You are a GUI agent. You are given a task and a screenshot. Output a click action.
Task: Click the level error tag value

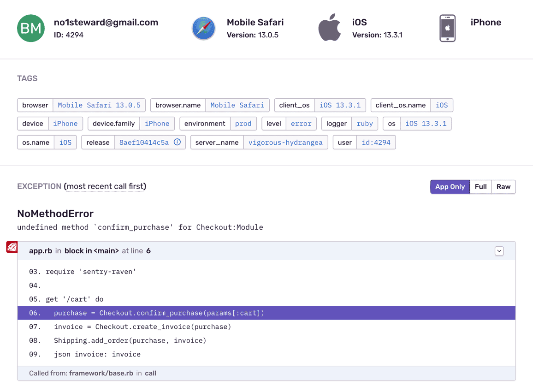301,124
